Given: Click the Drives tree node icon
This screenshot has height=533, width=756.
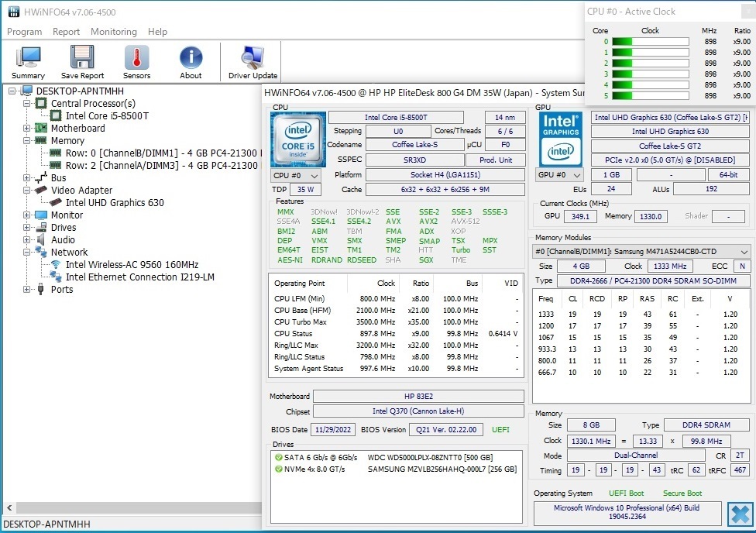Looking at the screenshot, I should pos(42,227).
